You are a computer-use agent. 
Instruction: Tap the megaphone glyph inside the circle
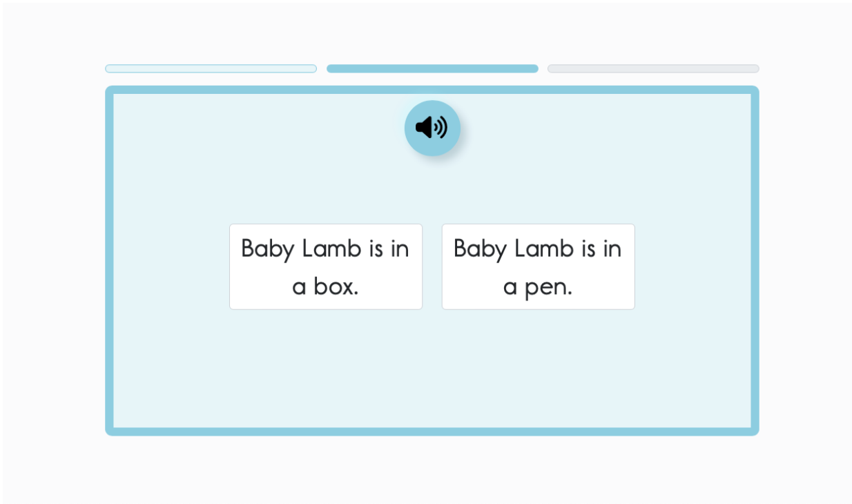[432, 128]
